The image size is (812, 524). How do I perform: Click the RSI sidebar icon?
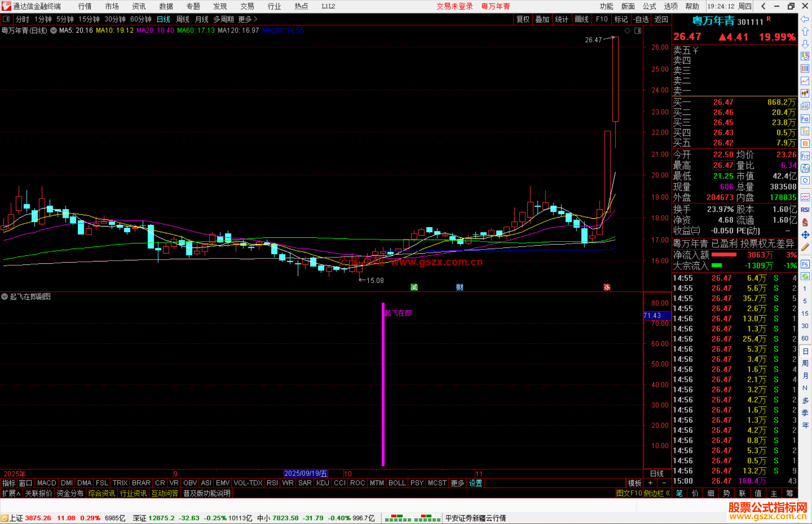[x=805, y=210]
